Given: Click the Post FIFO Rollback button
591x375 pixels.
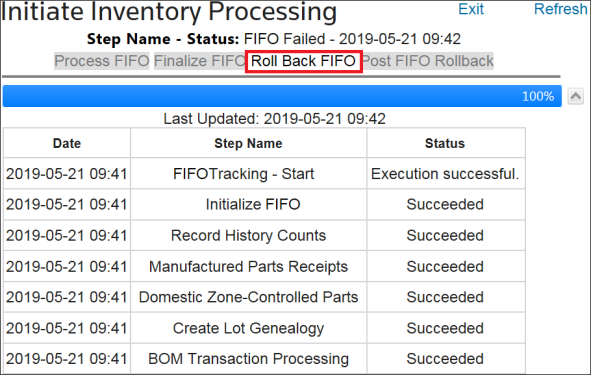Looking at the screenshot, I should point(428,61).
